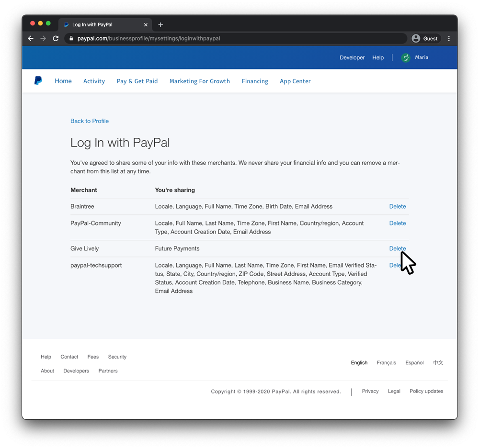Click the Merchant column header
The height and width of the screenshot is (448, 479).
click(84, 190)
